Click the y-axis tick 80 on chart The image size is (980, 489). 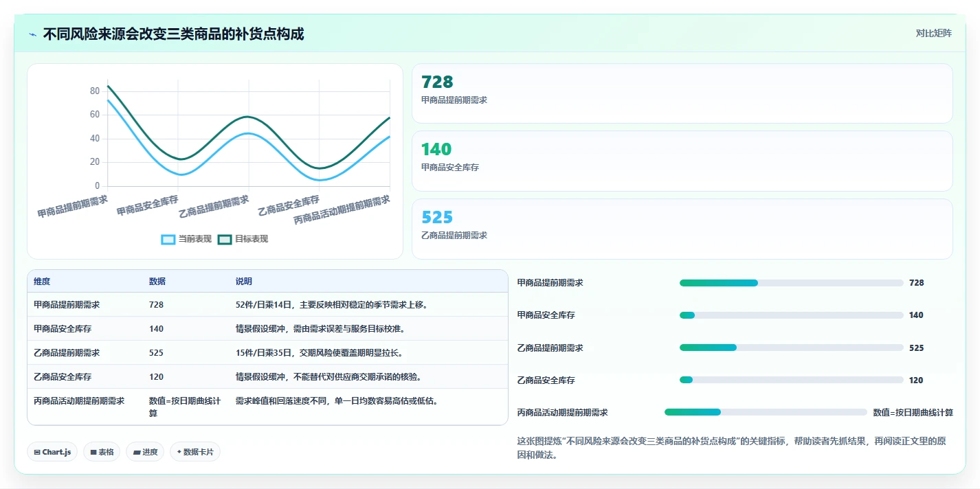coord(95,91)
